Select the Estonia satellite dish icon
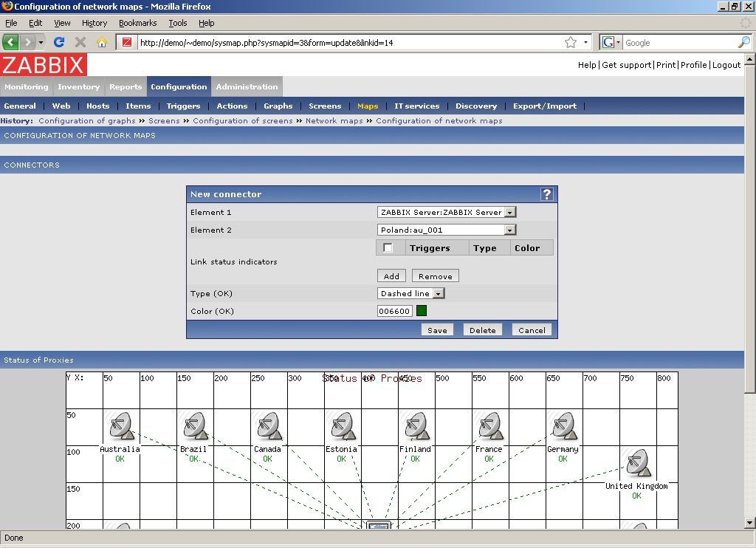The width and height of the screenshot is (756, 548). point(343,426)
